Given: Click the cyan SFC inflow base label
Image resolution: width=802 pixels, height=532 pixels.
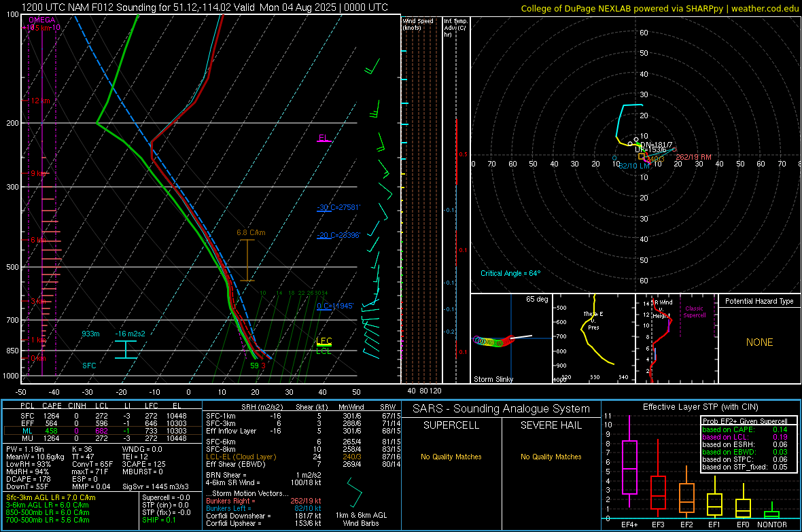Looking at the screenshot, I should pyautogui.click(x=89, y=366).
